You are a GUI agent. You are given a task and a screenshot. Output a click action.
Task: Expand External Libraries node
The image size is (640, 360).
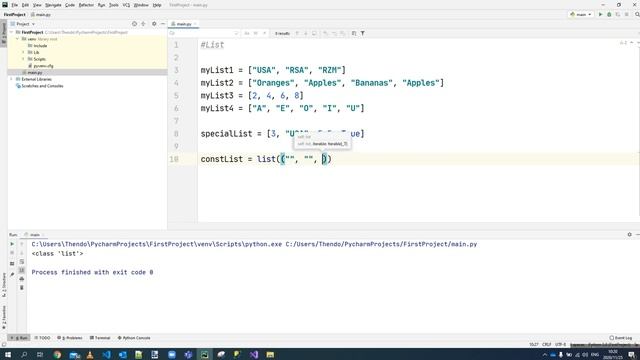click(12, 79)
